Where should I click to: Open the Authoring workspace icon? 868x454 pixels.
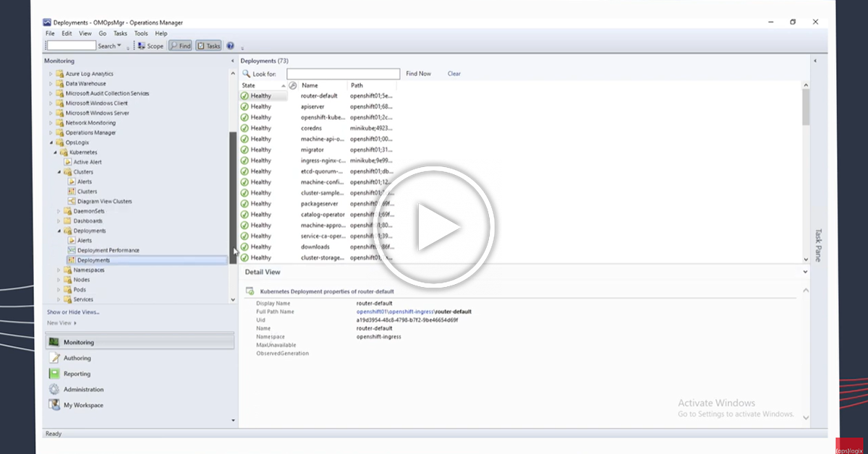click(x=54, y=358)
